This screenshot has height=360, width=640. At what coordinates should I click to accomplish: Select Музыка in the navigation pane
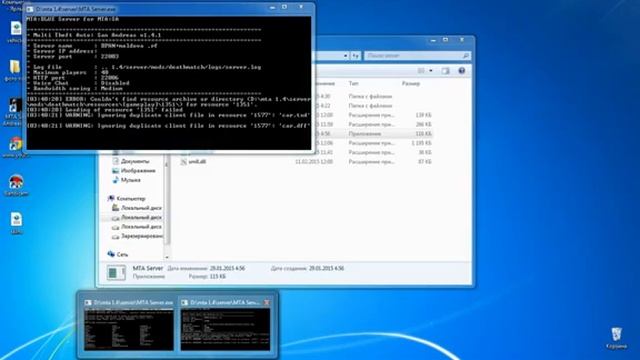point(131,180)
